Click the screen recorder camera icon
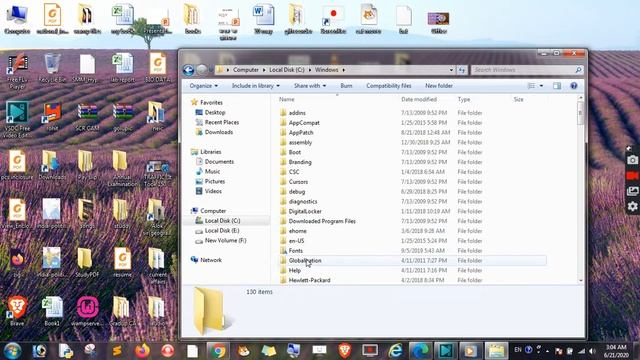This screenshot has width=640, height=360. point(632,160)
